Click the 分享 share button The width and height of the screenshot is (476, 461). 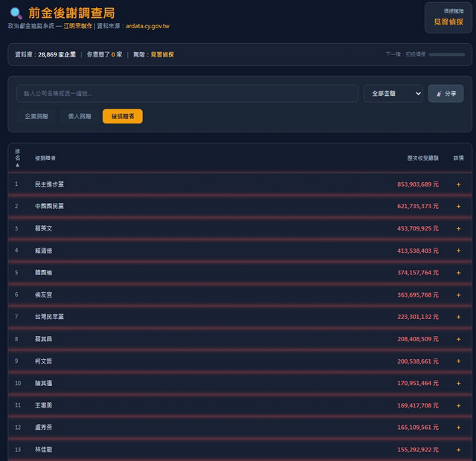pos(446,94)
